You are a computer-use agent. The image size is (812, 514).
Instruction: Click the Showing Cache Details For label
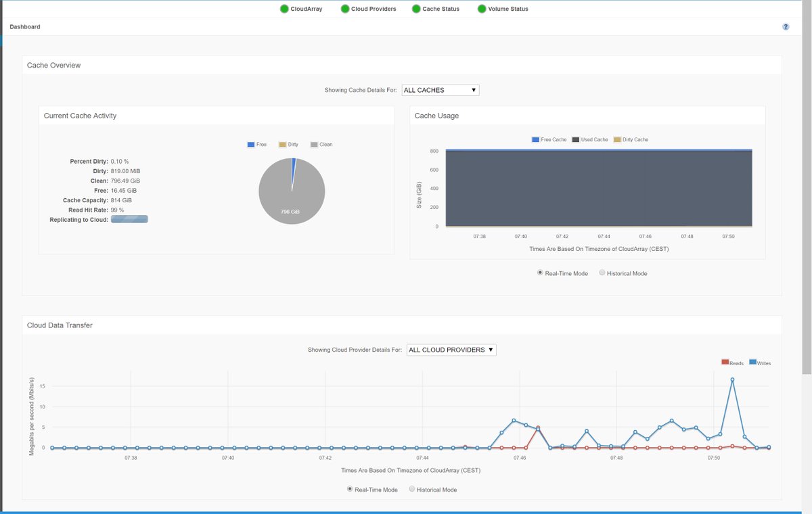(x=361, y=90)
